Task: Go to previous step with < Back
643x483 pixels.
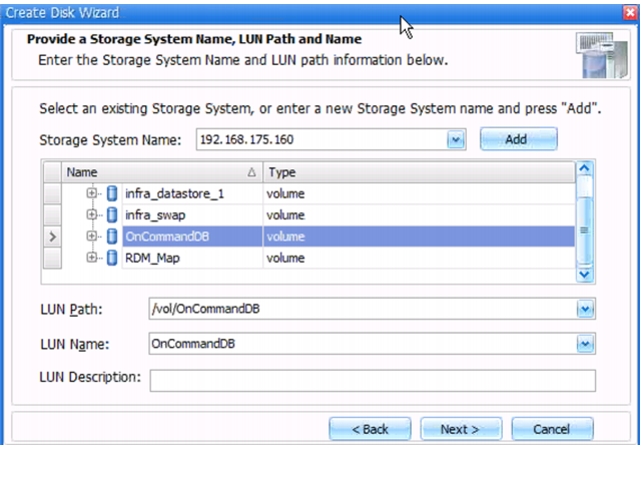Action: [x=370, y=429]
